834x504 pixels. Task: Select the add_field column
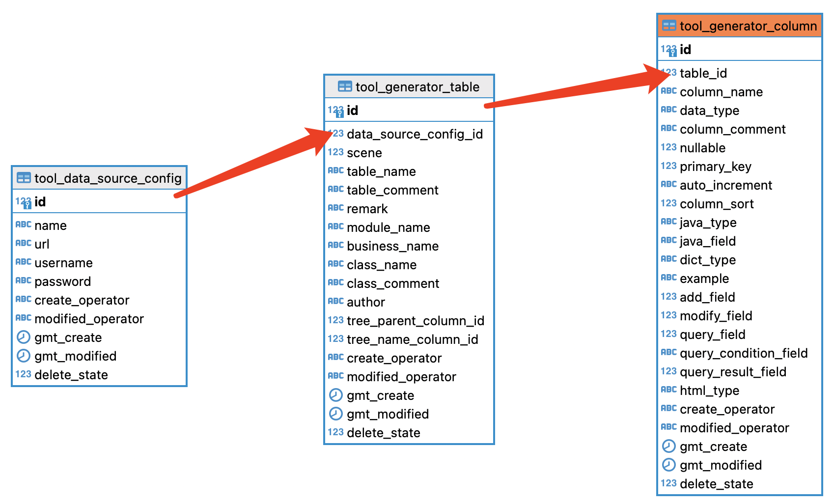click(707, 297)
